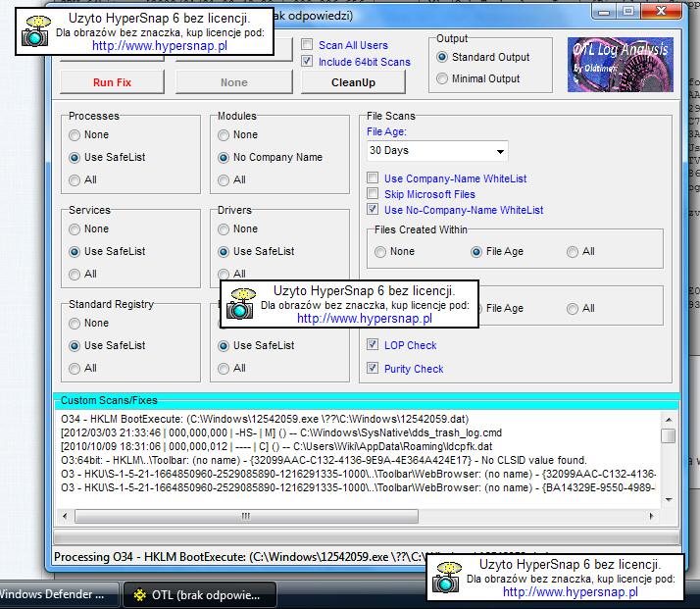Click the horizontal scrollbar thumb

click(x=246, y=516)
